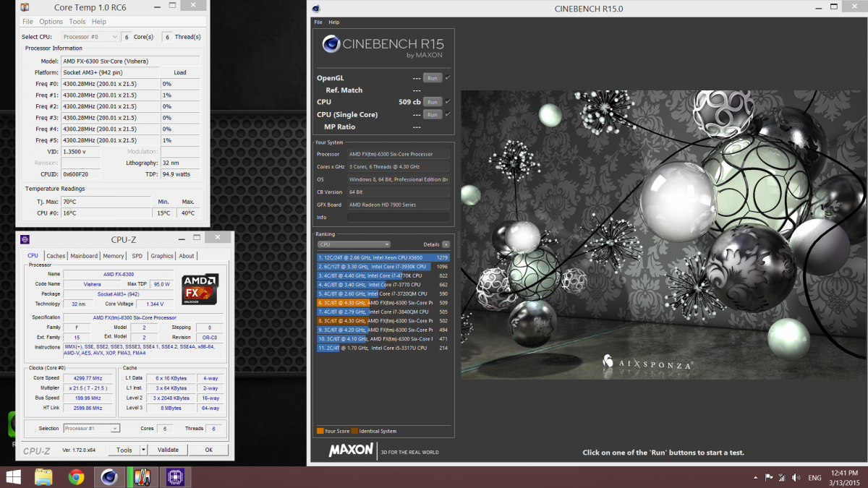Click the Cinebench render preview image
This screenshot has height=488, width=868.
tap(664, 235)
